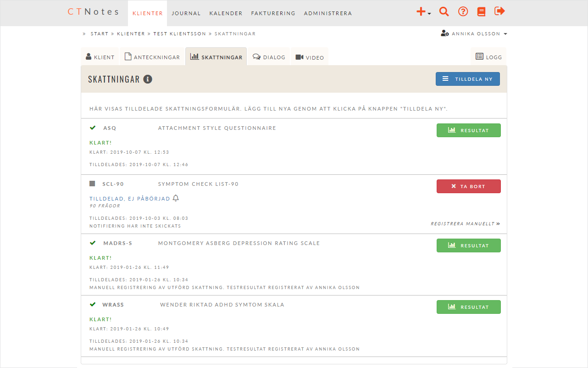This screenshot has height=368, width=588.
Task: Open the Fakturering menu
Action: [273, 13]
